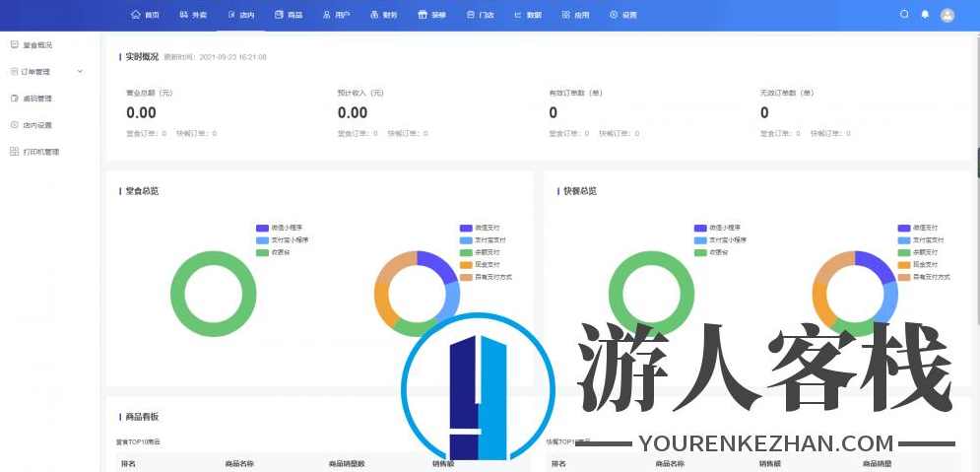980x472 pixels.
Task: Click the 有效订单数 value 0
Action: click(554, 113)
